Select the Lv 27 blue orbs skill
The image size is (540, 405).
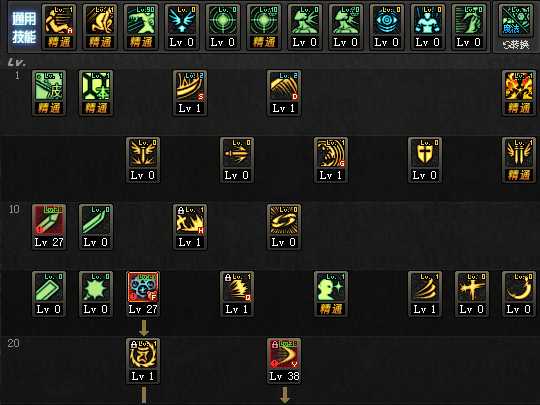coord(143,294)
